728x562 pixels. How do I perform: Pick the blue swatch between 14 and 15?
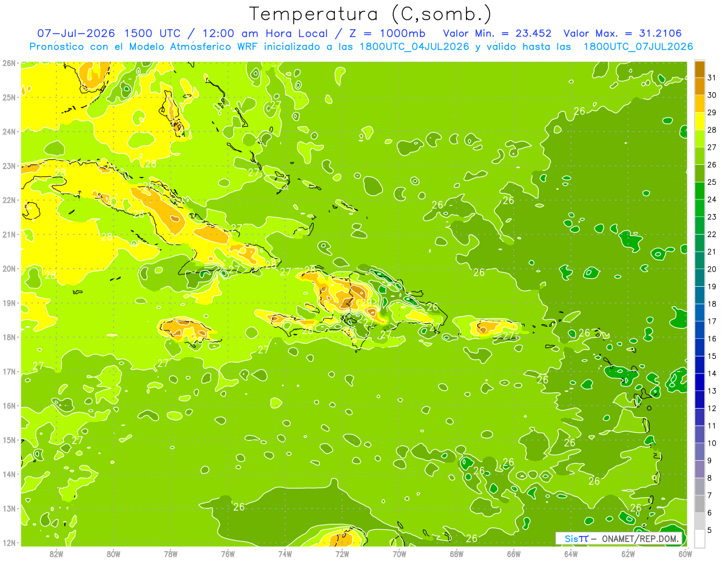click(699, 365)
